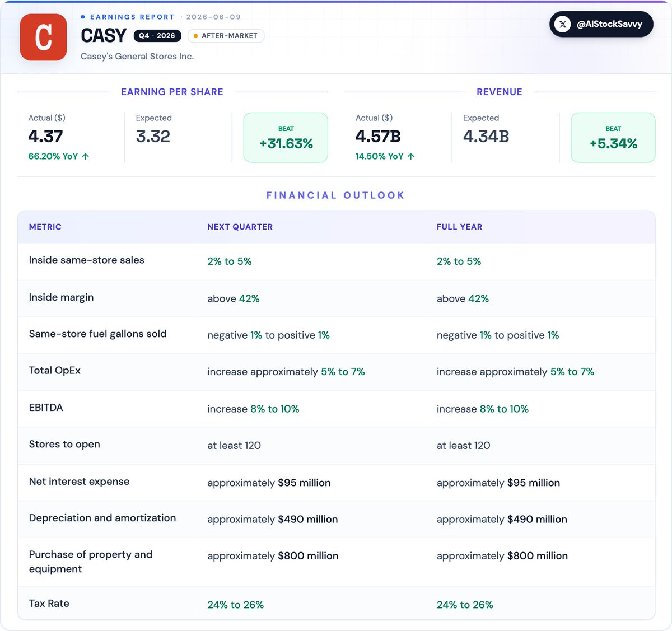This screenshot has width=672, height=631.
Task: Click the FULL YEAR column header
Action: (x=460, y=227)
